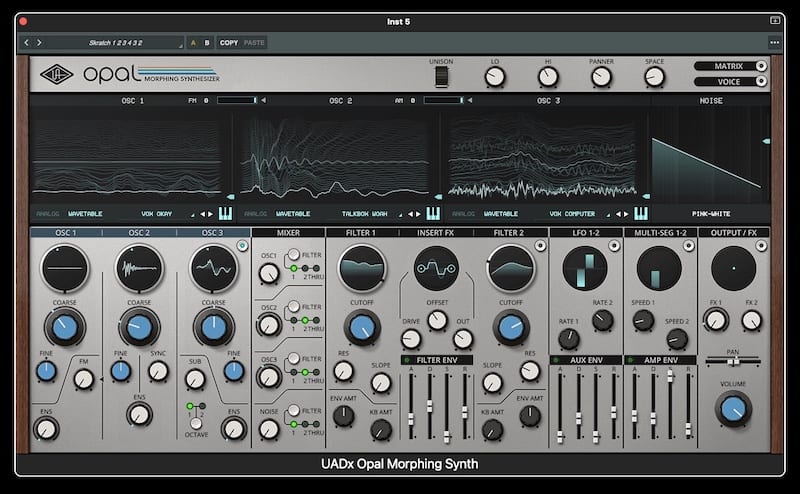Select Analog mode for OSC 2
The height and width of the screenshot is (494, 800).
pos(256,214)
